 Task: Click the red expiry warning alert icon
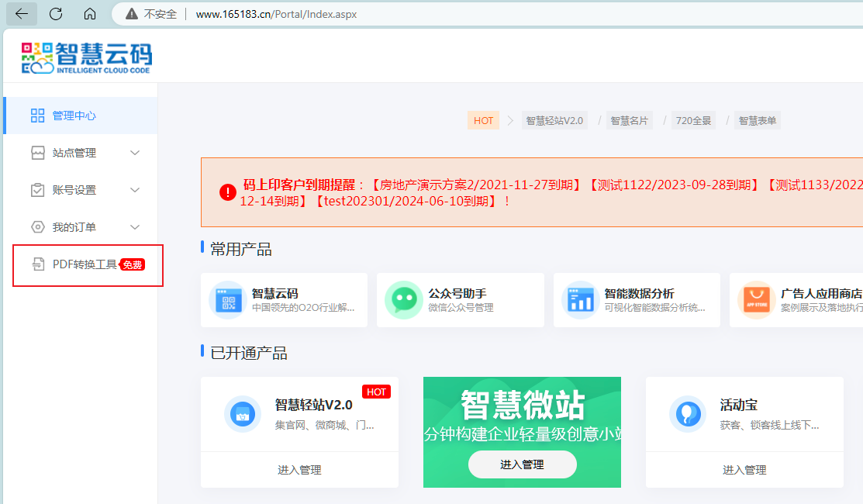click(x=228, y=192)
